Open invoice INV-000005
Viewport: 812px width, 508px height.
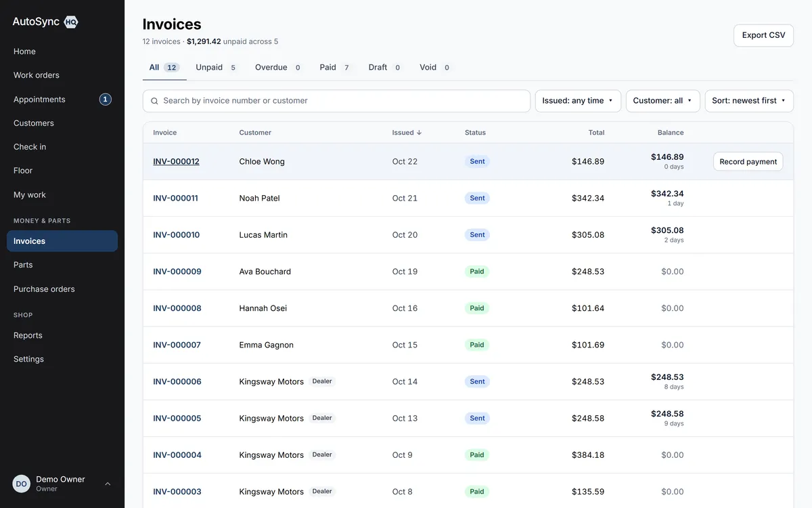tap(177, 418)
